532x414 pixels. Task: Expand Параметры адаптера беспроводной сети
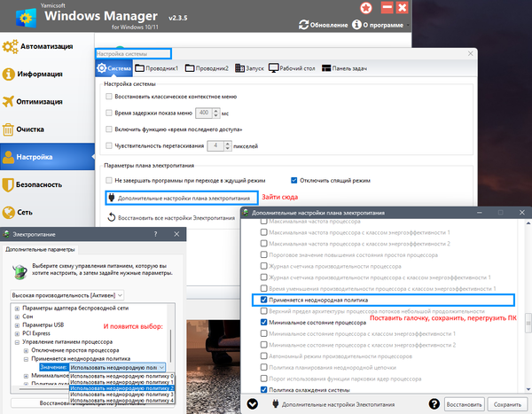click(17, 309)
